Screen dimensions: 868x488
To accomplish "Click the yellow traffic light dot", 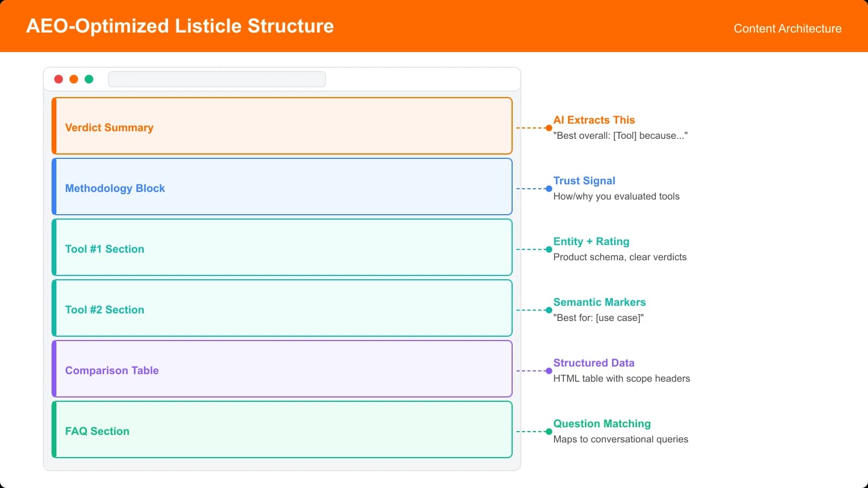I will click(74, 79).
